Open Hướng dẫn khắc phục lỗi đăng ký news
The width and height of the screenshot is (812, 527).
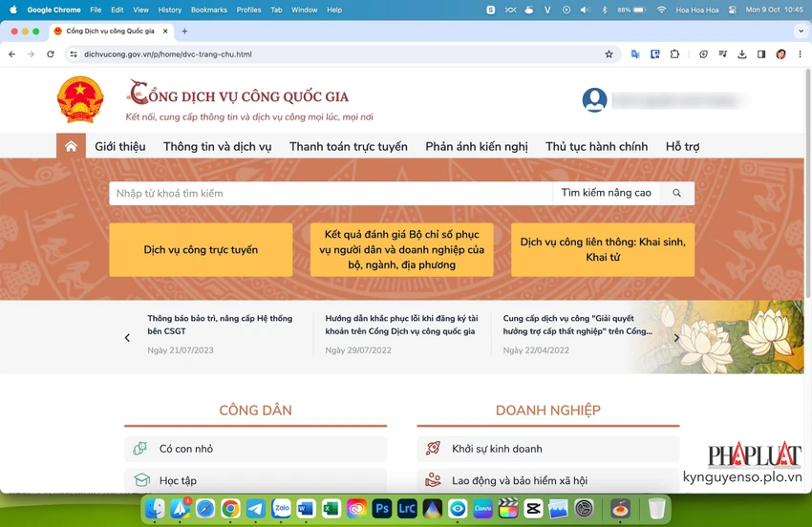pyautogui.click(x=401, y=325)
